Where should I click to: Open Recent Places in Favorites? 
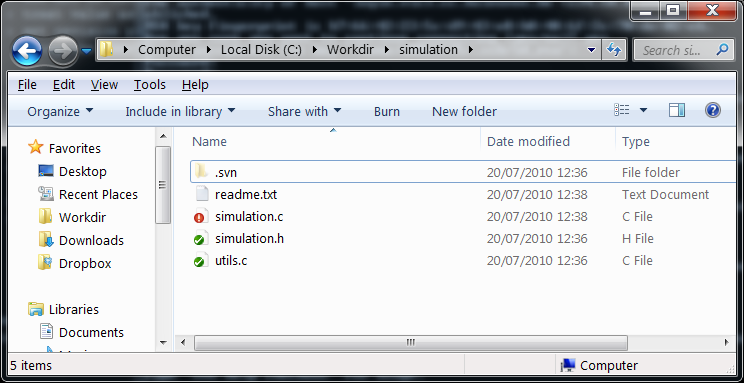(x=98, y=195)
